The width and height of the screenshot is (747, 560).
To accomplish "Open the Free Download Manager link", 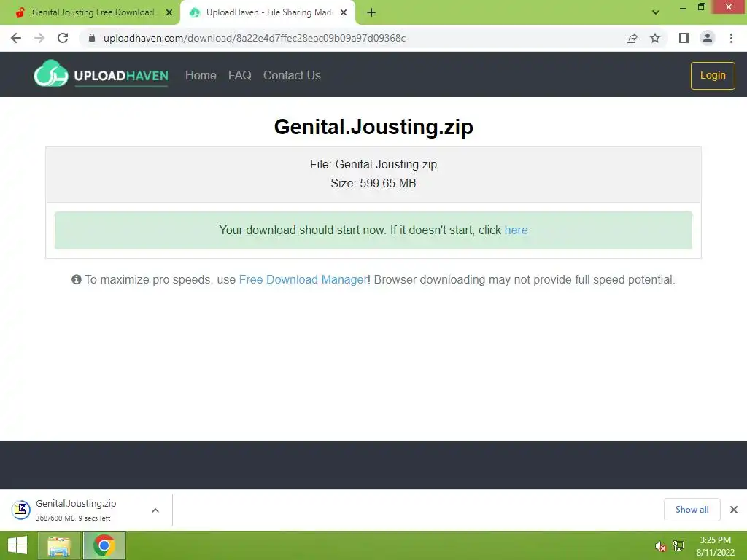I will tap(303, 279).
